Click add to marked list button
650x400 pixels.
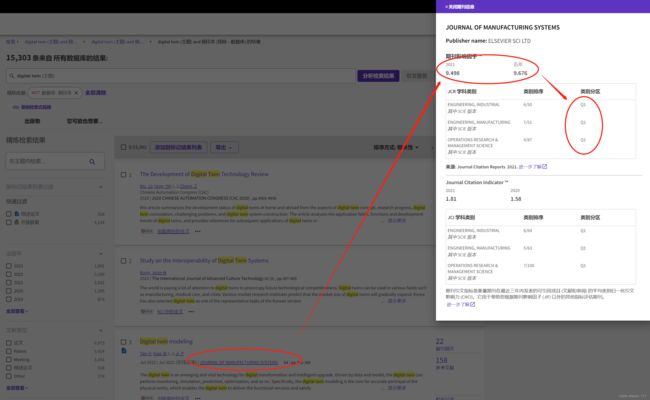pyautogui.click(x=178, y=147)
